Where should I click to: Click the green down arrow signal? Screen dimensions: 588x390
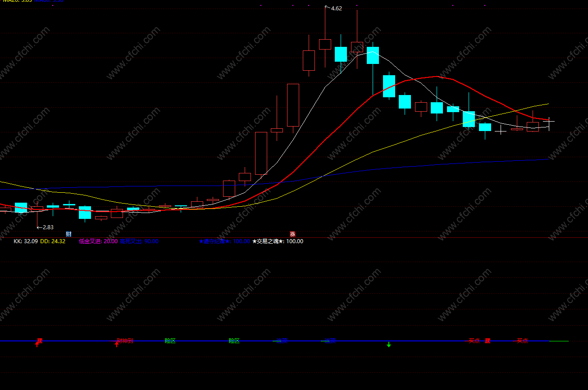tap(388, 345)
